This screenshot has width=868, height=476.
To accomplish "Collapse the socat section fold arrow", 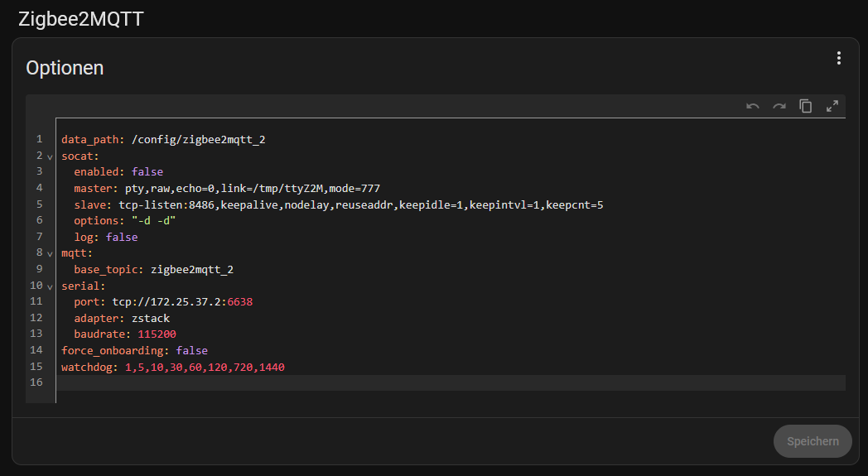I will [50, 156].
